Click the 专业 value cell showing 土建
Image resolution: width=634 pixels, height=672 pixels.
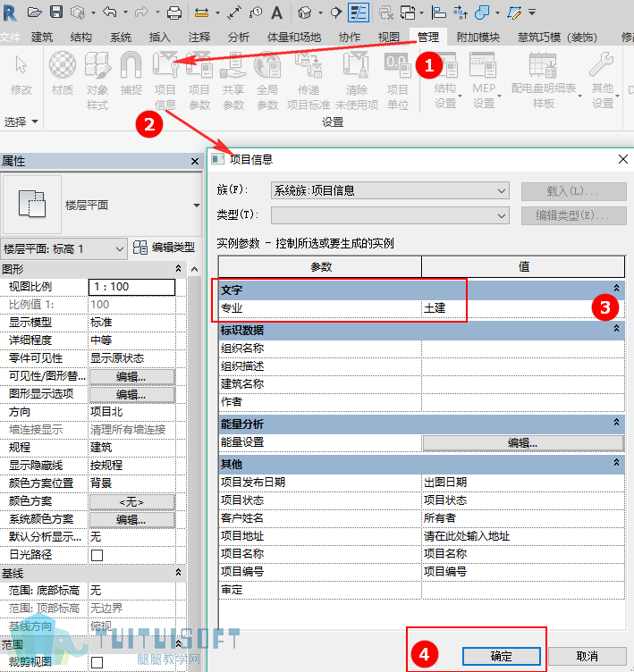coord(522,308)
